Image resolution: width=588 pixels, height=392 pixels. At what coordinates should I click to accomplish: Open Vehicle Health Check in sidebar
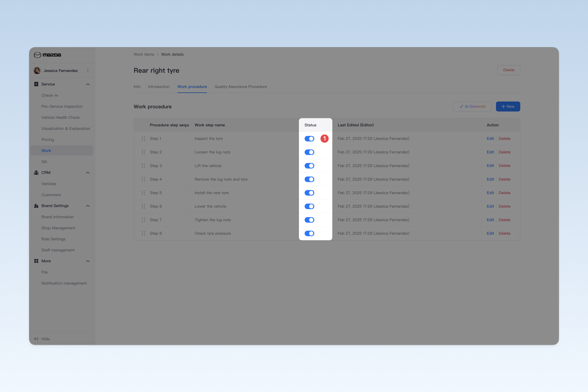pos(60,117)
